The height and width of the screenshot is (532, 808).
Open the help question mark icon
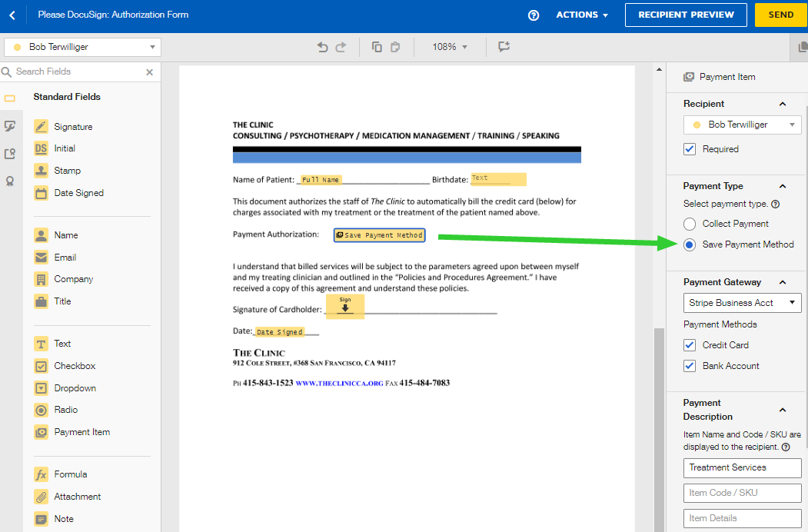(x=534, y=15)
